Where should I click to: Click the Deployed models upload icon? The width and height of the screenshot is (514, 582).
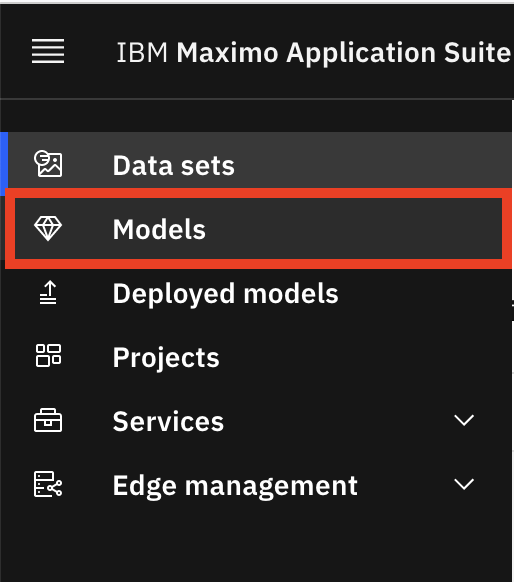[48, 292]
